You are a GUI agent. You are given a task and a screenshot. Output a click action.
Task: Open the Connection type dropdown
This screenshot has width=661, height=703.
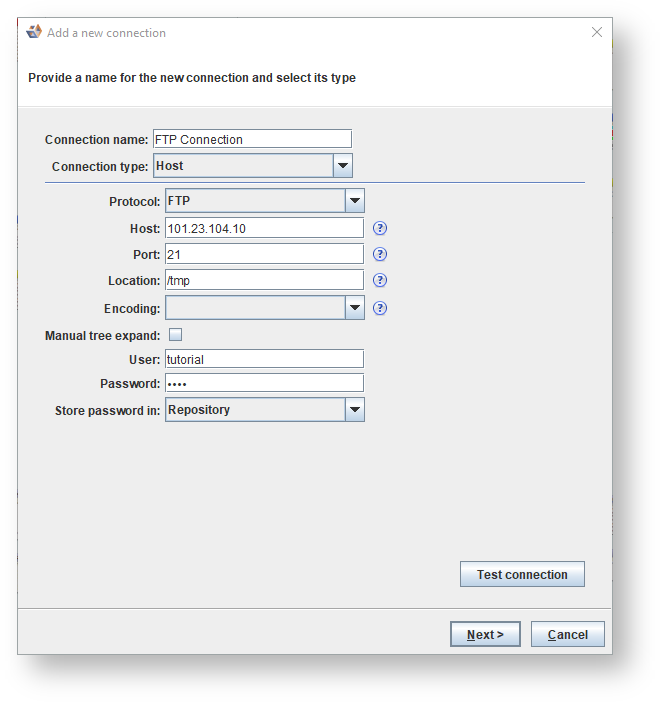[x=342, y=166]
